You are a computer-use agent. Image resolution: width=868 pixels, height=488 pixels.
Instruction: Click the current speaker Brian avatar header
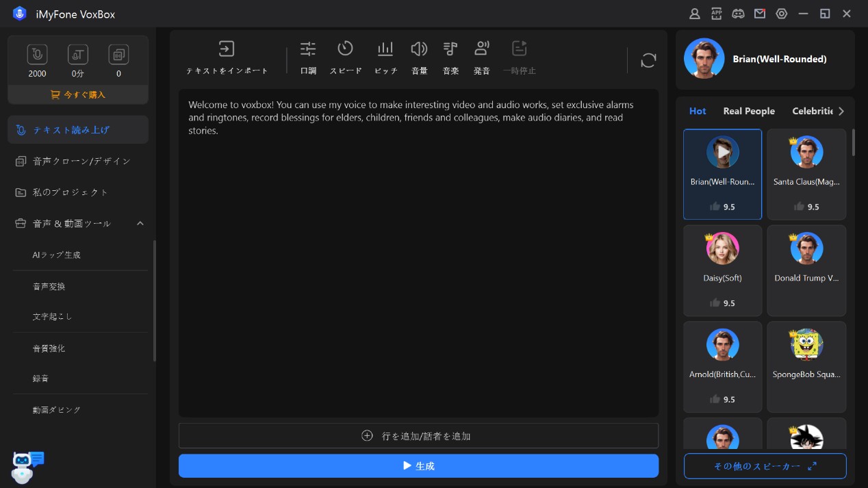[x=704, y=59]
